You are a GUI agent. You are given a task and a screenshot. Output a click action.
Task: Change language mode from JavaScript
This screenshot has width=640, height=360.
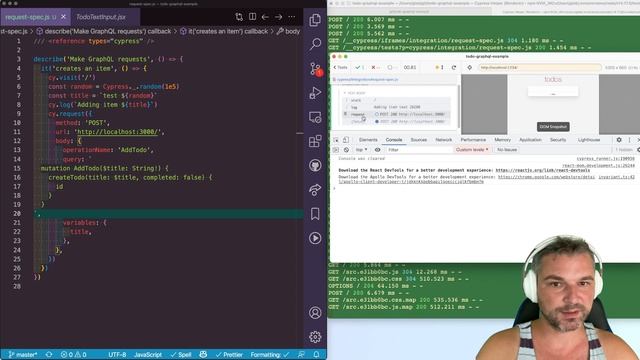tap(148, 355)
